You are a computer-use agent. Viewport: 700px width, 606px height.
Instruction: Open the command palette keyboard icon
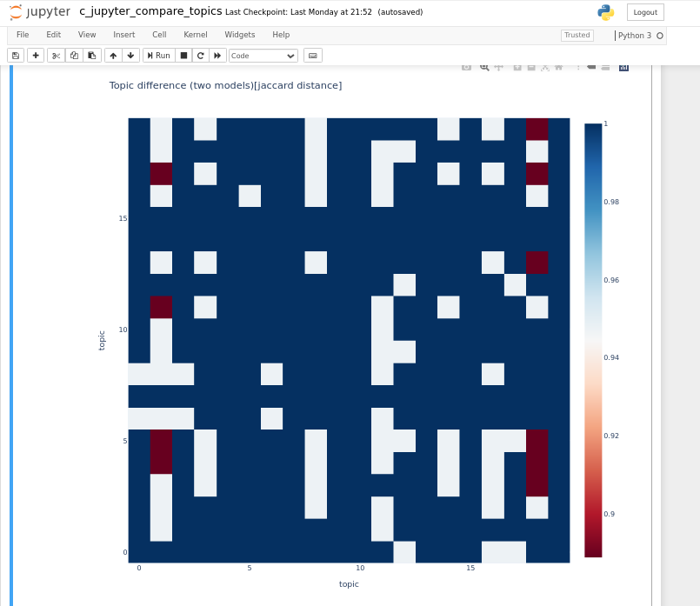click(313, 56)
